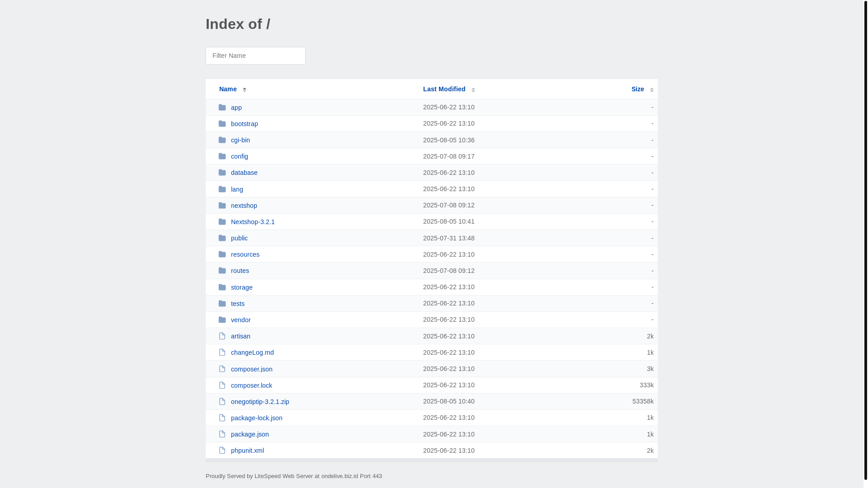Open the artisan file link

coord(241,336)
